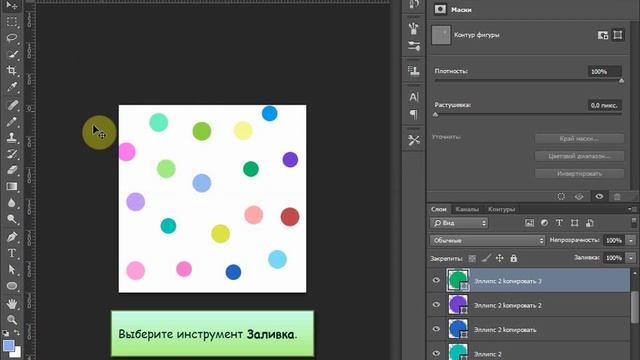The image size is (640, 360).
Task: Swap foreground and background colors
Action: coord(17,333)
